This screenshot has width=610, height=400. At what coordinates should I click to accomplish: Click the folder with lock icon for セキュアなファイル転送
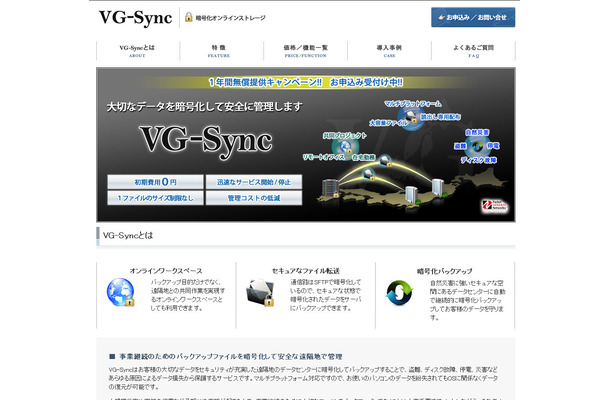click(x=260, y=292)
